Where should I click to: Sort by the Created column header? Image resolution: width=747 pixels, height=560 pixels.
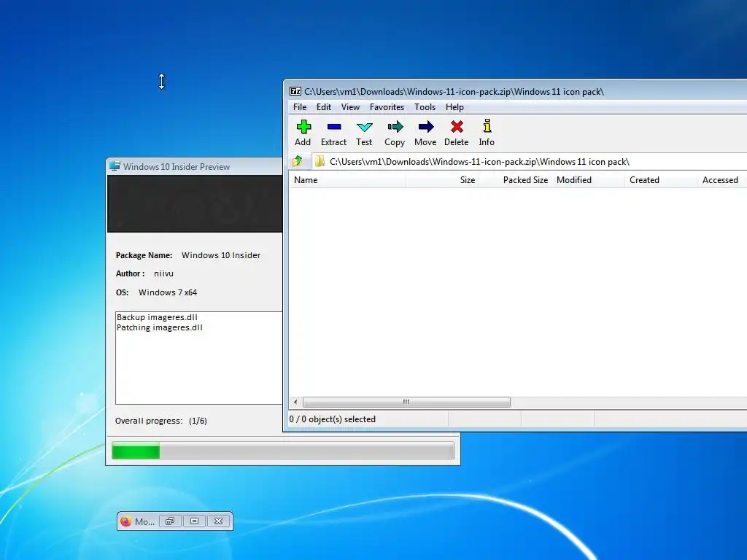661,180
